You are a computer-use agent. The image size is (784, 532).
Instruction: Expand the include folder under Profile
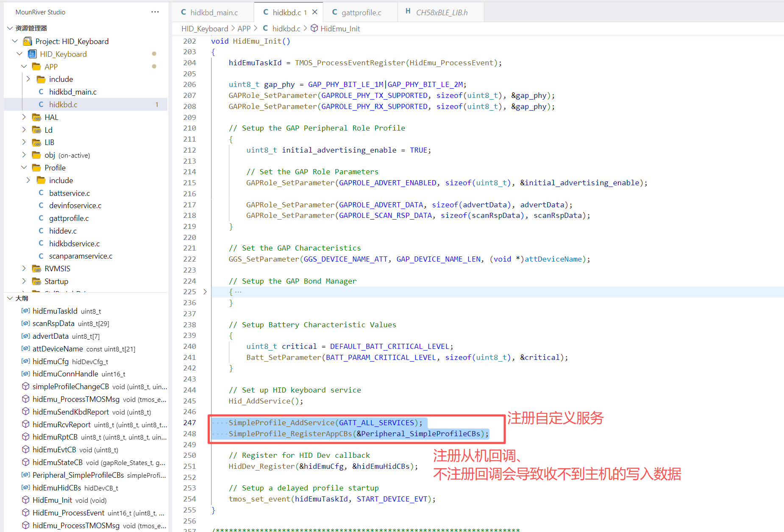(28, 180)
